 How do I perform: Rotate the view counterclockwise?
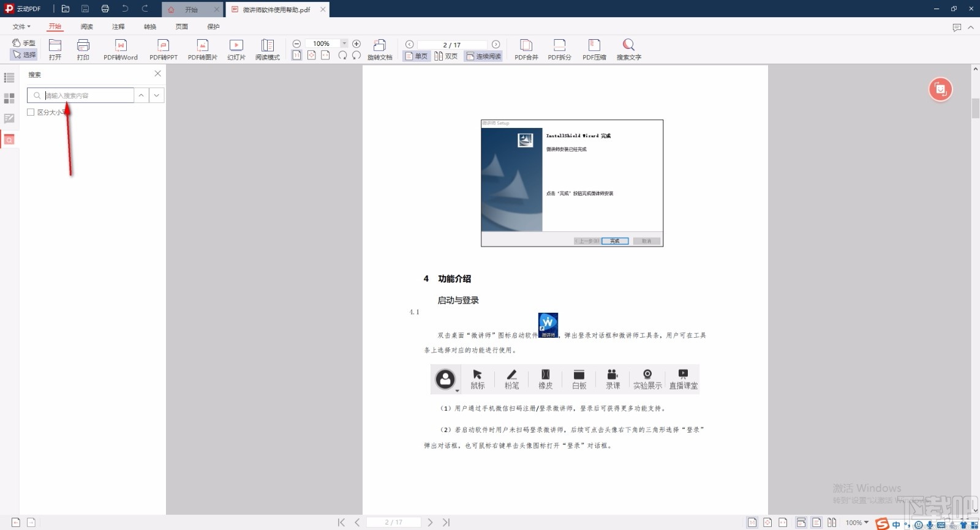point(356,55)
